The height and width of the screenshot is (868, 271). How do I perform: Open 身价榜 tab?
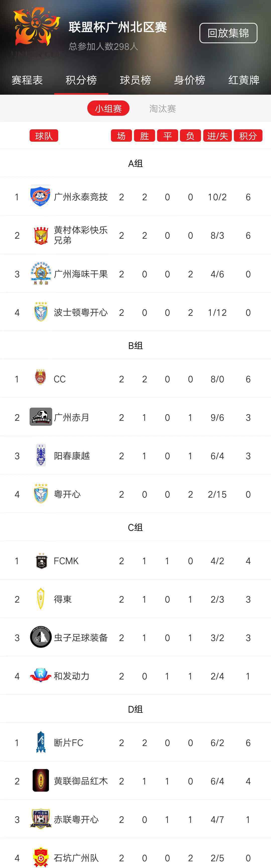pos(189,80)
